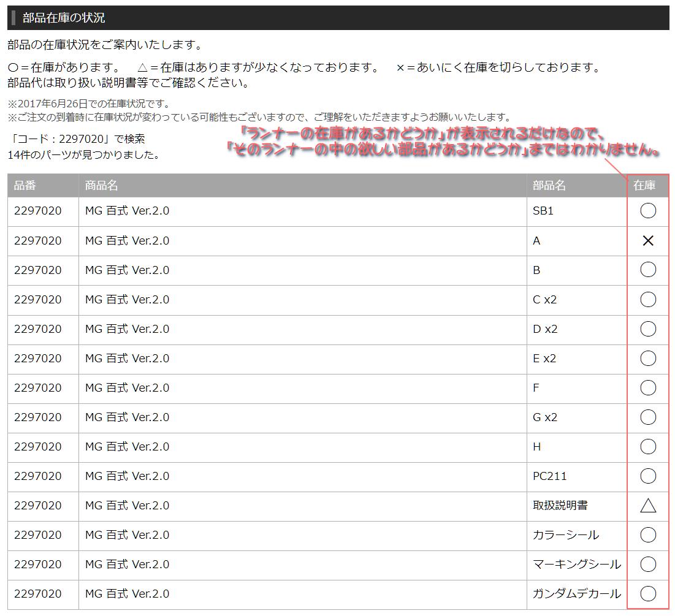Click the × out-of-stock legend text
Viewport: 675px width, 616px height.
498,67
